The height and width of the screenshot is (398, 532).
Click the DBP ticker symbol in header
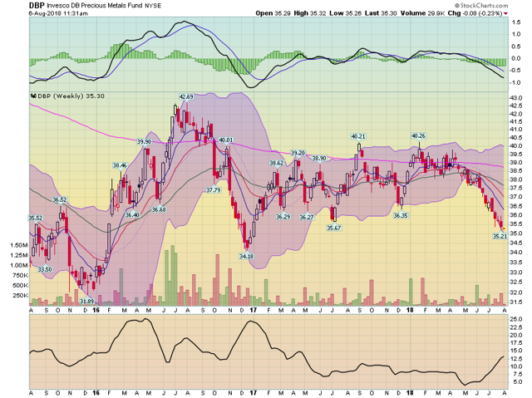pos(37,6)
